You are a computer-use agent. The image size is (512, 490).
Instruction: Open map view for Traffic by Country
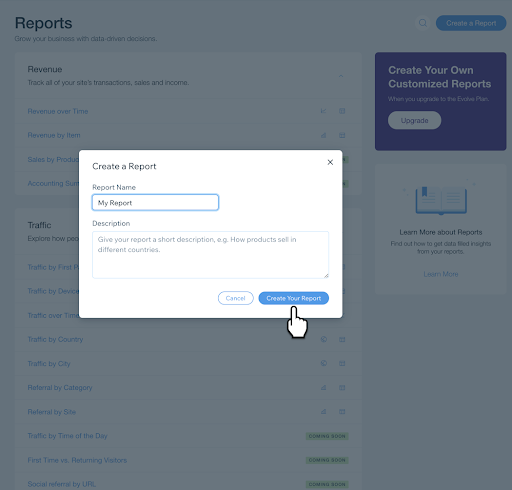tap(323, 339)
